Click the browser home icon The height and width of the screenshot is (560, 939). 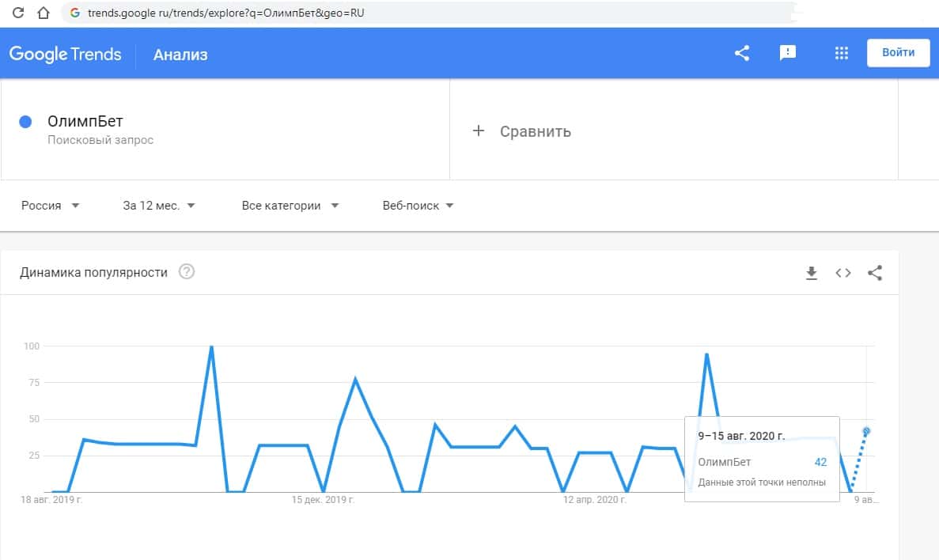(44, 13)
